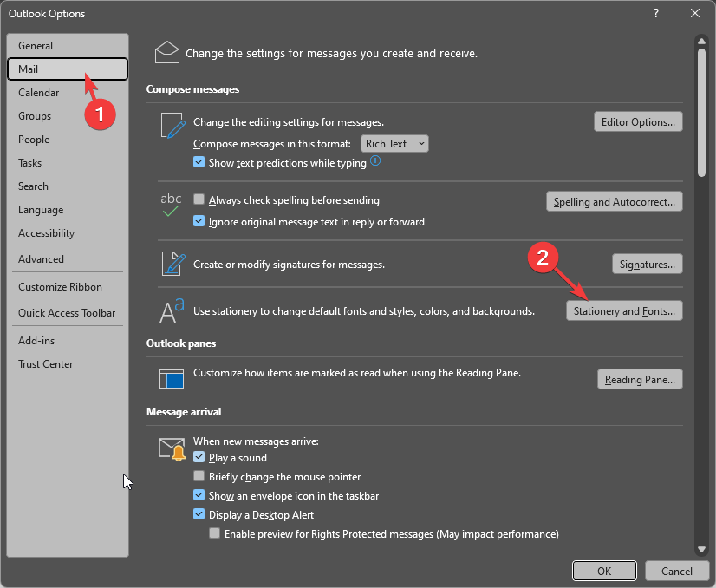This screenshot has height=588, width=716.
Task: Click 'Compose messages in this format:' label
Action: [272, 144]
